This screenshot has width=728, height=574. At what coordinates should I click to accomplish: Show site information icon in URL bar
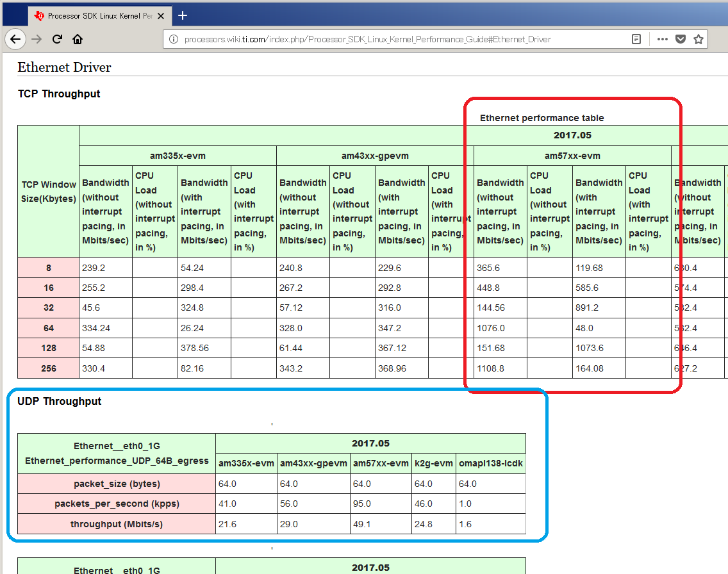[x=174, y=40]
